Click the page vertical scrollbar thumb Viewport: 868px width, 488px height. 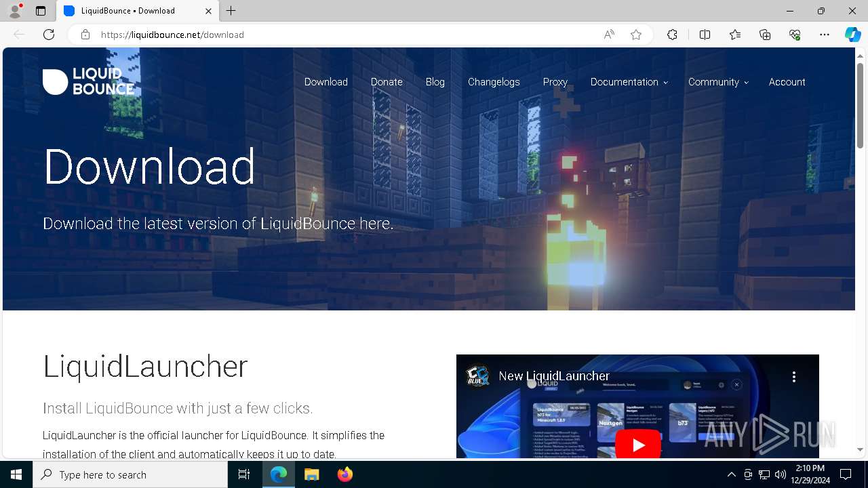(860, 105)
